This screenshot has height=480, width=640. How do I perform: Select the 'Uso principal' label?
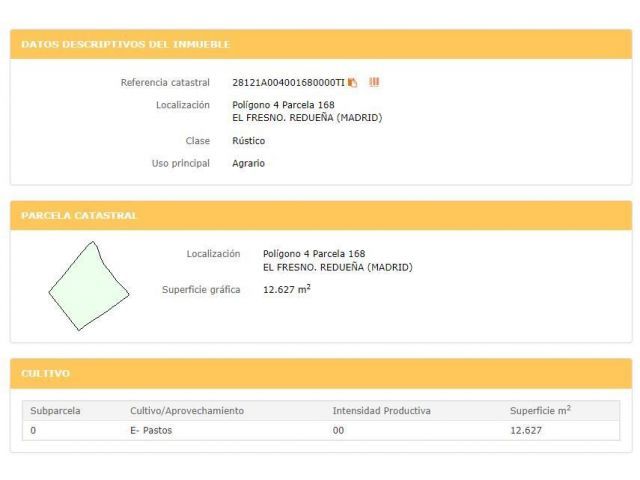[x=181, y=163]
